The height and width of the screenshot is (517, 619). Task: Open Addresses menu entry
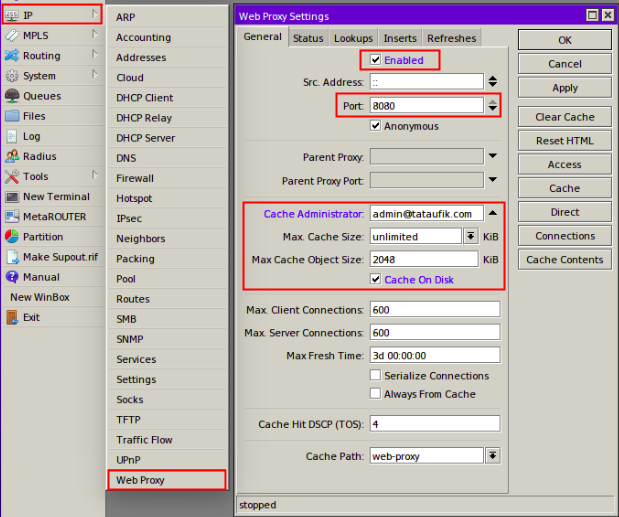167,58
